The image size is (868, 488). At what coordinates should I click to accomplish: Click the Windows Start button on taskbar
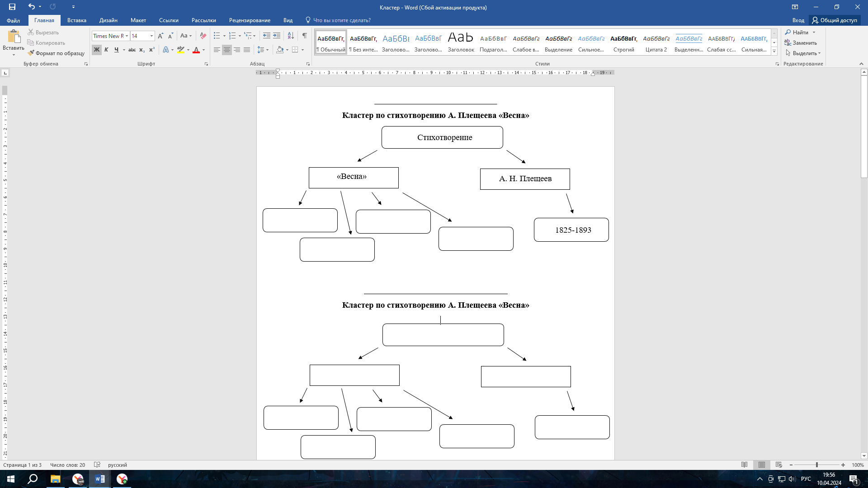pos(11,479)
